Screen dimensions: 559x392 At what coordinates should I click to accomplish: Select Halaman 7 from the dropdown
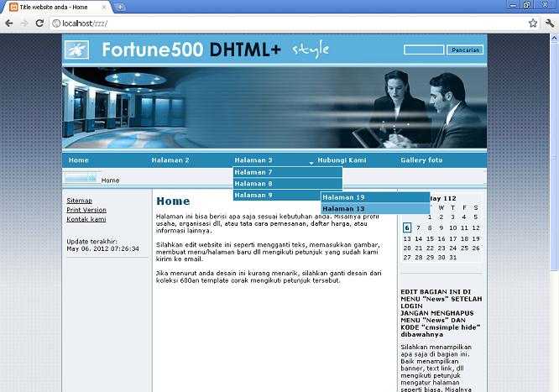288,172
